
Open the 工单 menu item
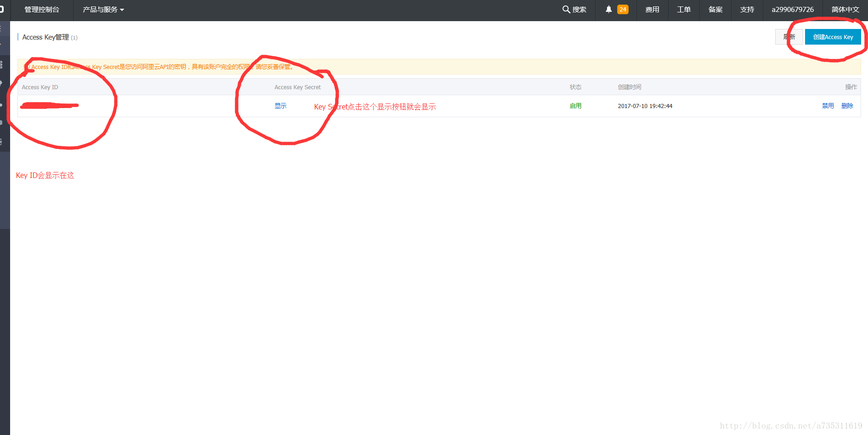click(x=684, y=10)
